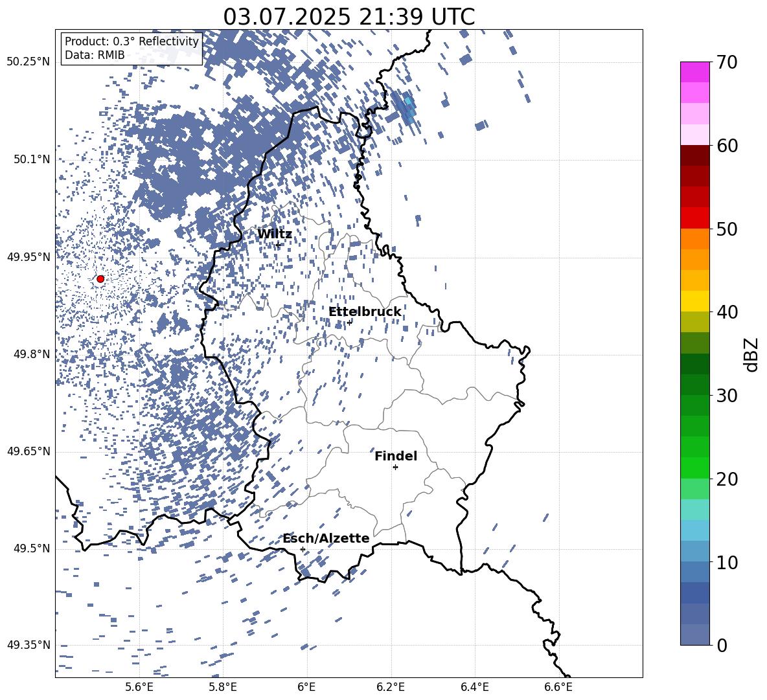
Task: Click the Esch/Alzette city label
Action: [326, 538]
